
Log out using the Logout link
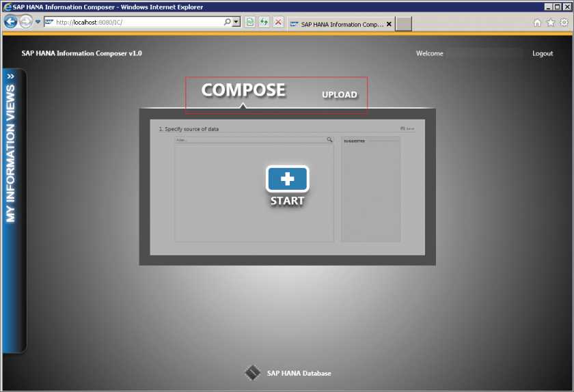click(543, 53)
